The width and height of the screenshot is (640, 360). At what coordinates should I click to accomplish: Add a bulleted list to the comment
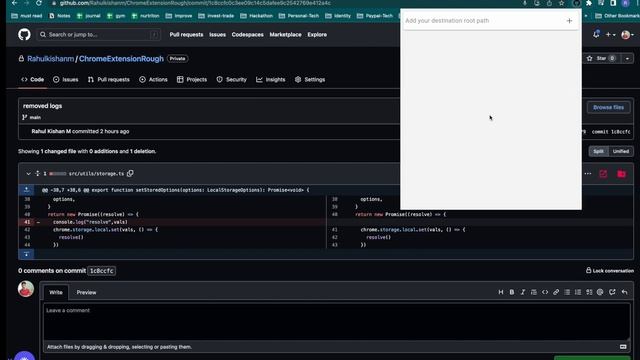[567, 292]
